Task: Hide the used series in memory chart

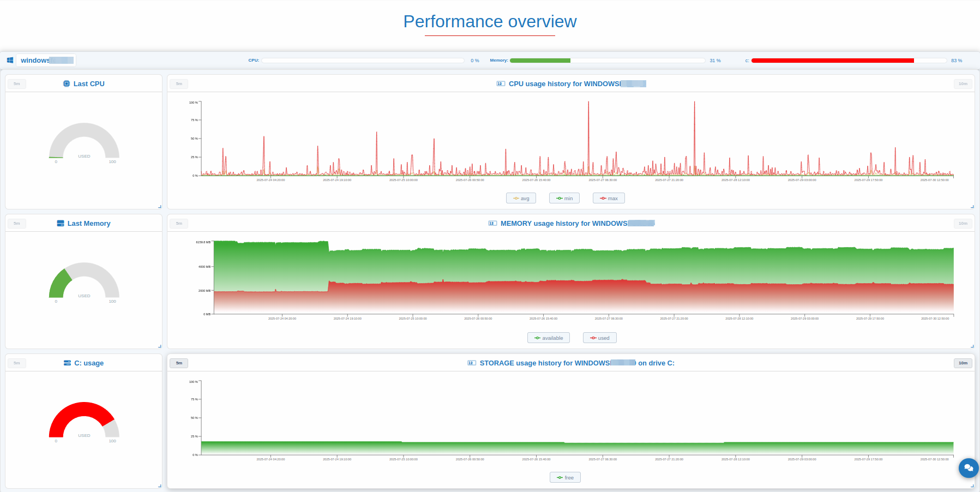Action: [600, 338]
